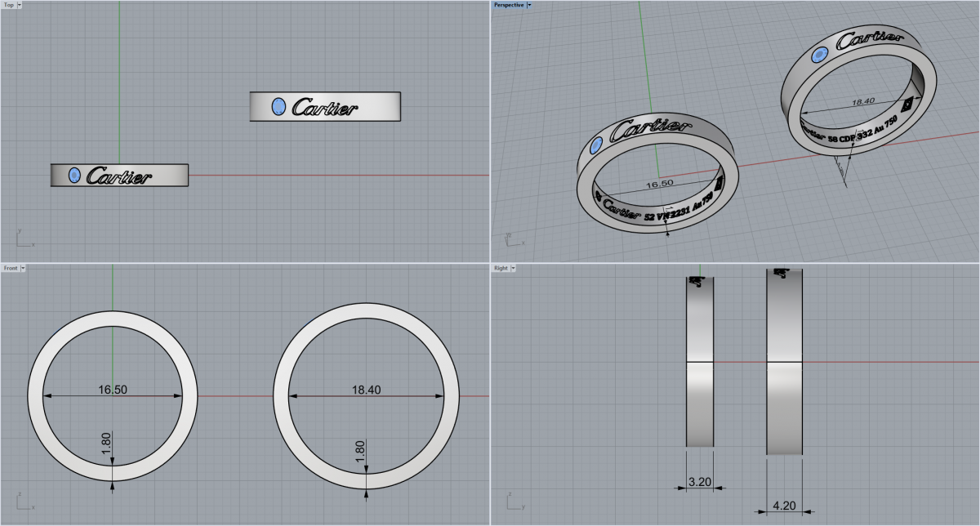Open the Front viewport dropdown arrow
Viewport: 980px width, 526px height.
point(23,268)
